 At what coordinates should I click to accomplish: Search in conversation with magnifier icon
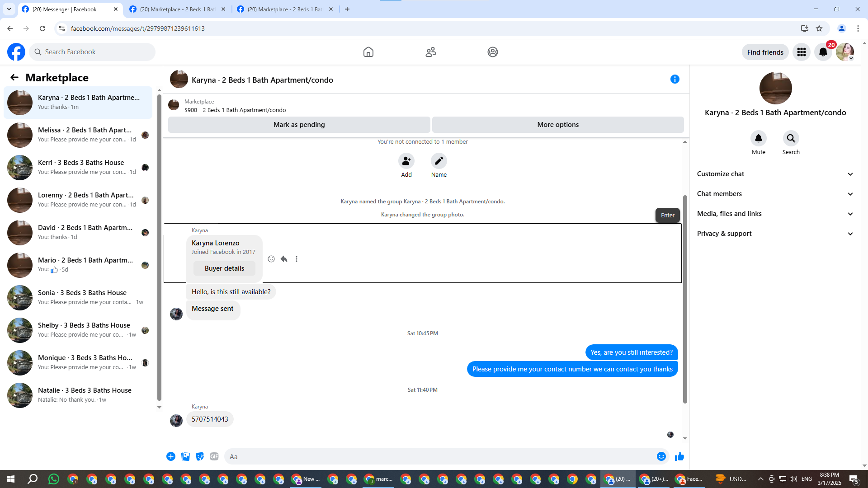791,138
